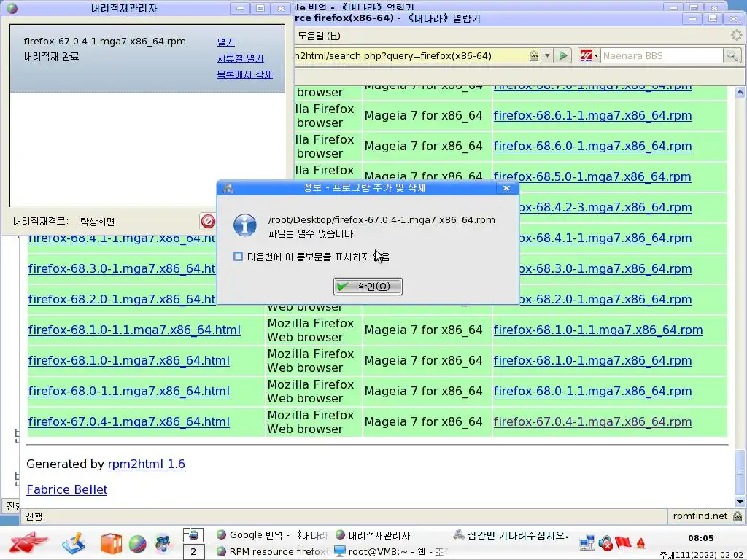Open firefox-67.0.4-1.mga7.x86_64.html link
Image resolution: width=747 pixels, height=560 pixels.
128,421
